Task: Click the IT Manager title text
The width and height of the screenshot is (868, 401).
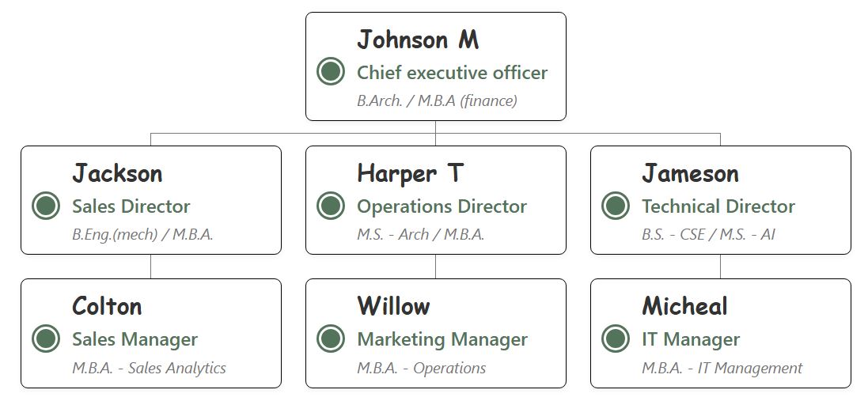Action: click(x=691, y=339)
